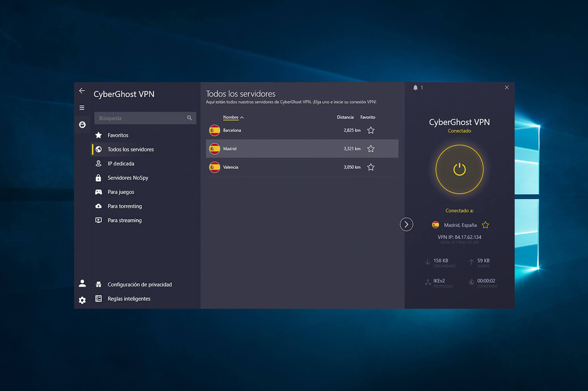This screenshot has width=588, height=391.
Task: Click the VPN IP address text
Action: (460, 237)
